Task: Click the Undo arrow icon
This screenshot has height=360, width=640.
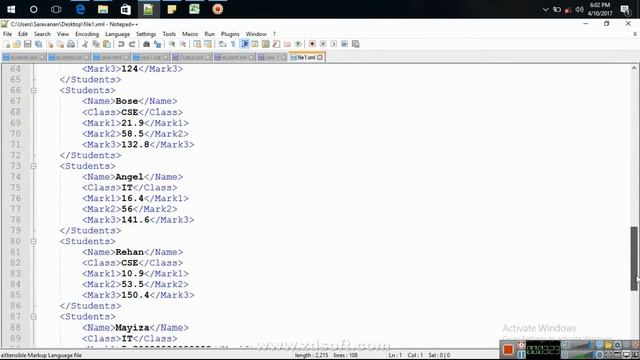Action: tap(121, 44)
